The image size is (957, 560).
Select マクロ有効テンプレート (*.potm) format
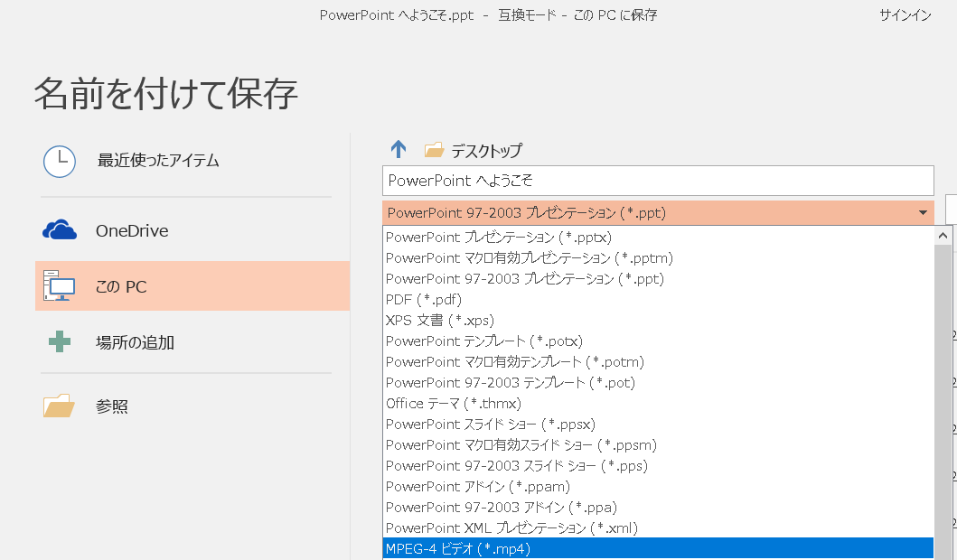658,362
